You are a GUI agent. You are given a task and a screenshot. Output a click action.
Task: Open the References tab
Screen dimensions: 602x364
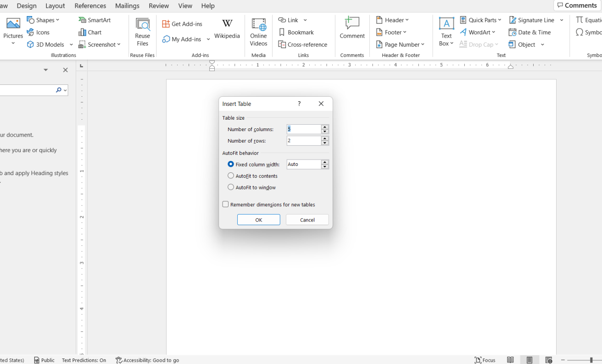click(x=90, y=6)
